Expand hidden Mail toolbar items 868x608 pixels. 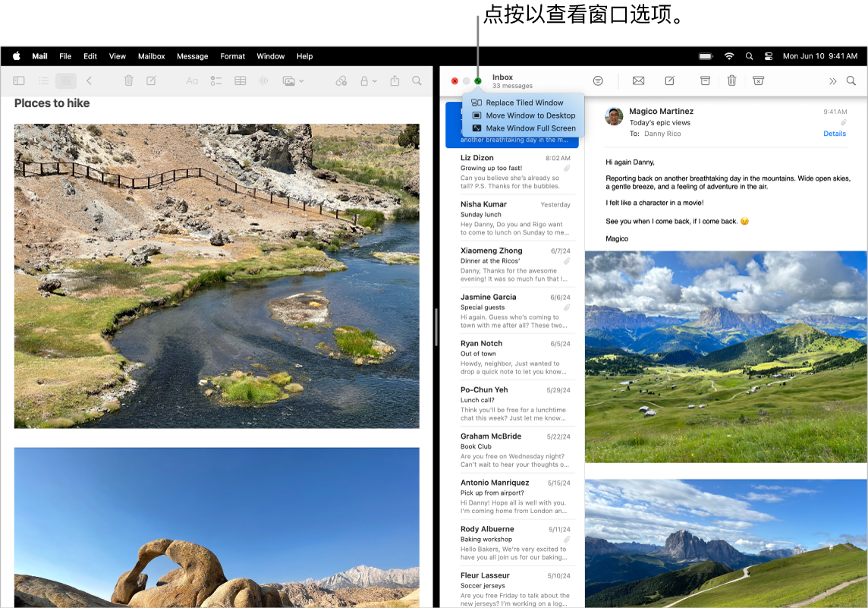[832, 80]
